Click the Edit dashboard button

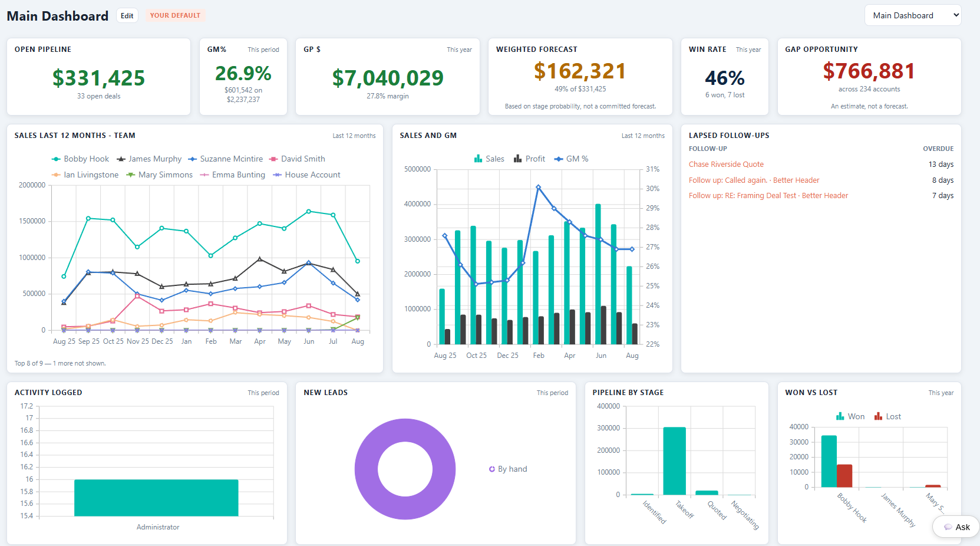point(127,16)
